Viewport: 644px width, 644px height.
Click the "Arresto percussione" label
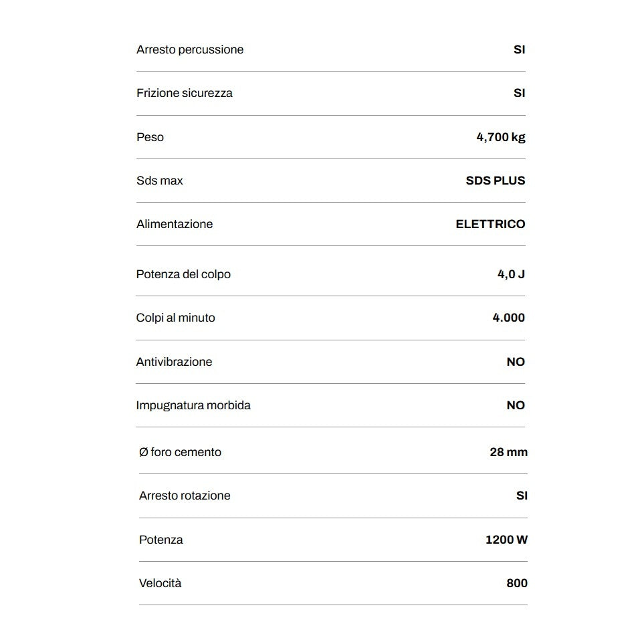point(190,49)
